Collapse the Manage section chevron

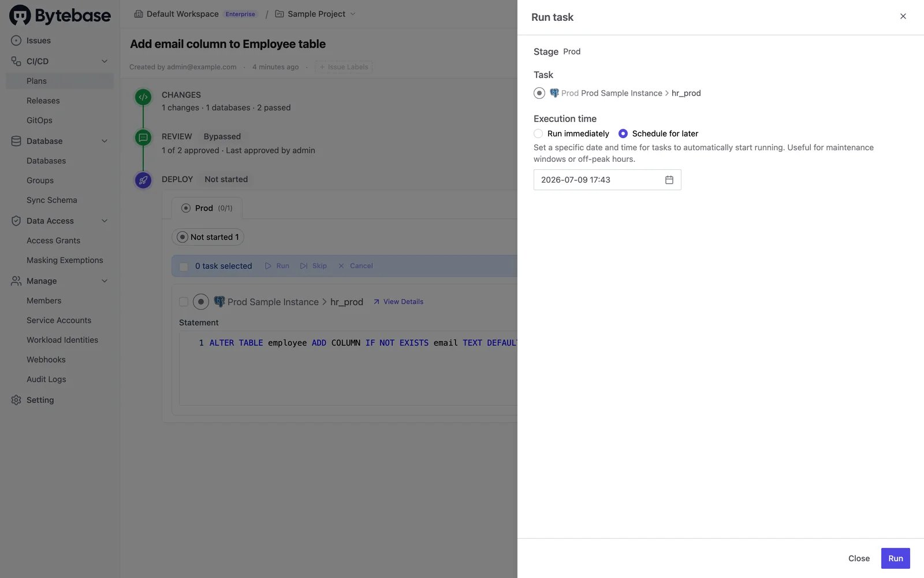(x=105, y=281)
